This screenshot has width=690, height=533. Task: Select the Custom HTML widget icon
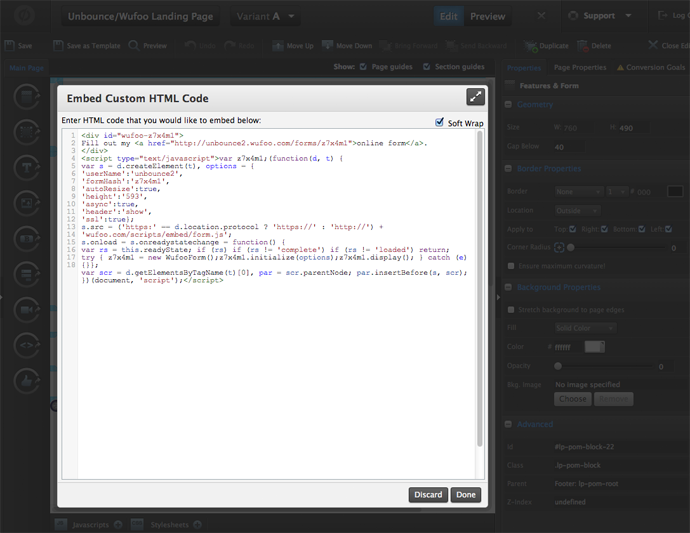pos(26,346)
